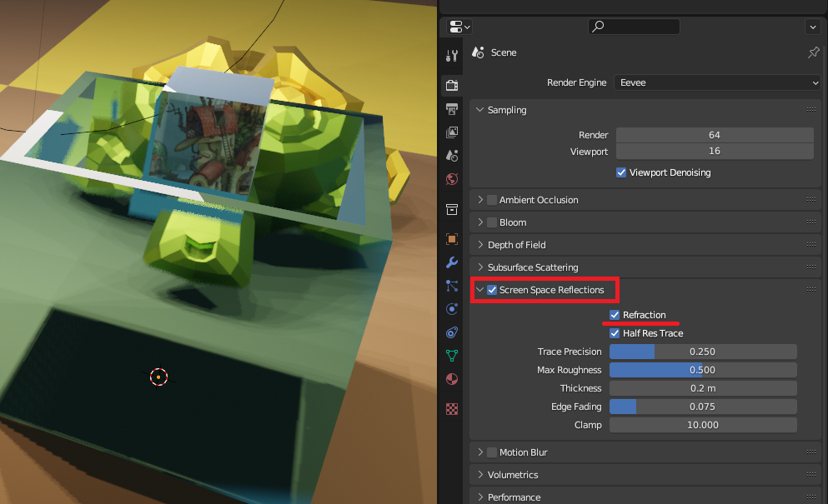This screenshot has width=828, height=504.
Task: Collapse the Screen Space Reflections panel
Action: 479,290
